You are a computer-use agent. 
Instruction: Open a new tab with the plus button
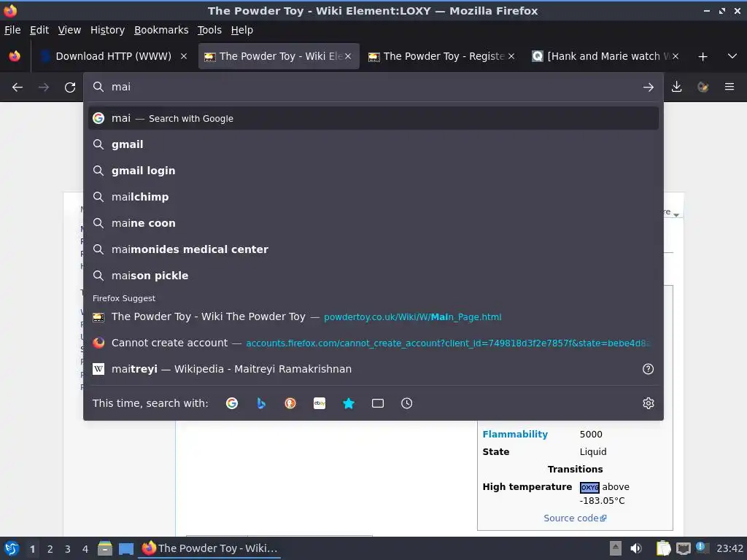(703, 57)
